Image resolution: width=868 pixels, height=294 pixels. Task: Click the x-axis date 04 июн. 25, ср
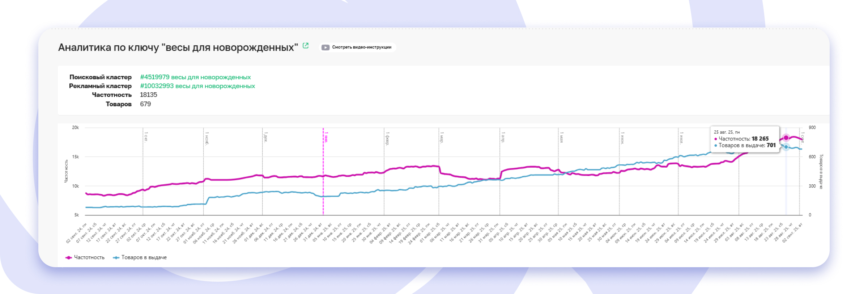click(616, 233)
